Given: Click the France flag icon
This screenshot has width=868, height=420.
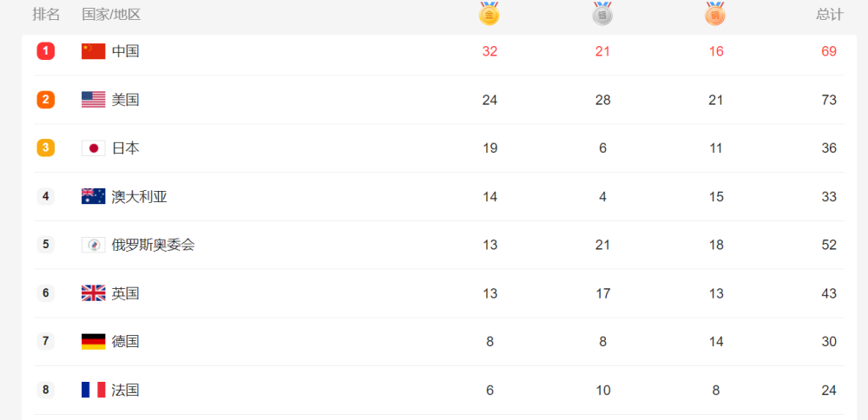Looking at the screenshot, I should point(93,390).
